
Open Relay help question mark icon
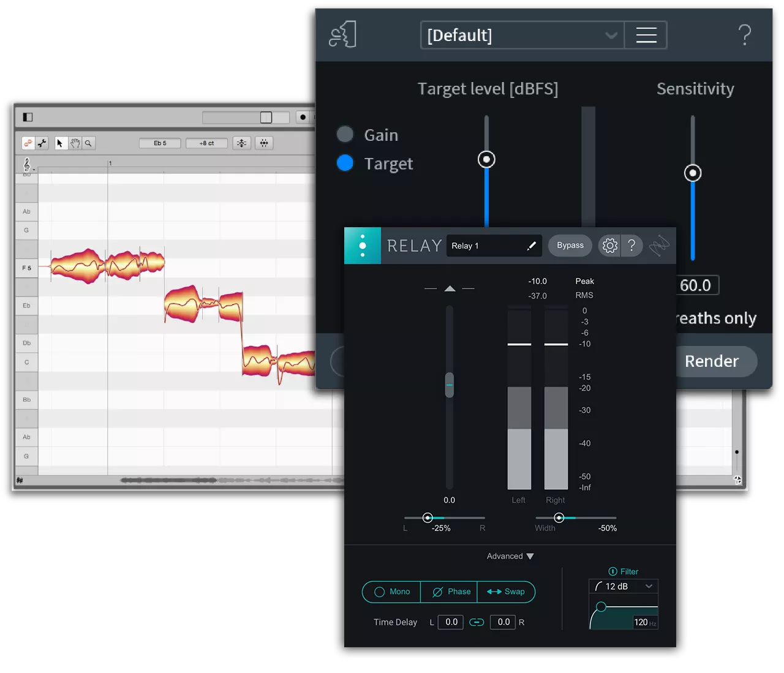(x=631, y=246)
